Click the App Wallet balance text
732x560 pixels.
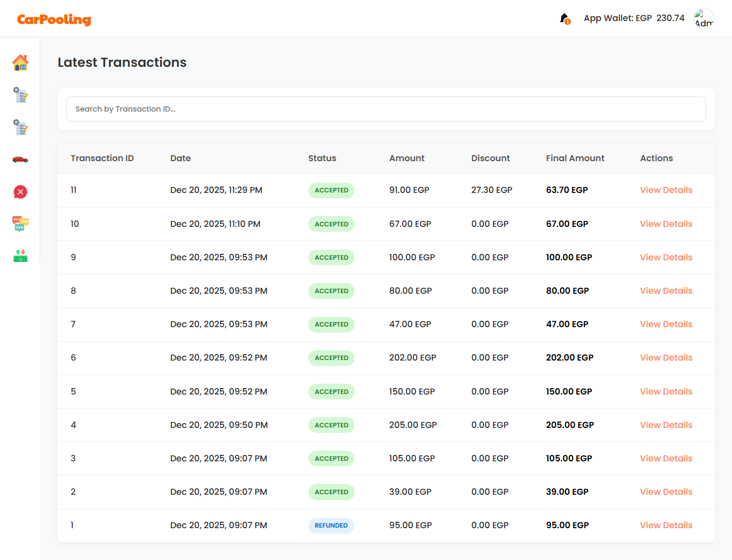[x=634, y=18]
